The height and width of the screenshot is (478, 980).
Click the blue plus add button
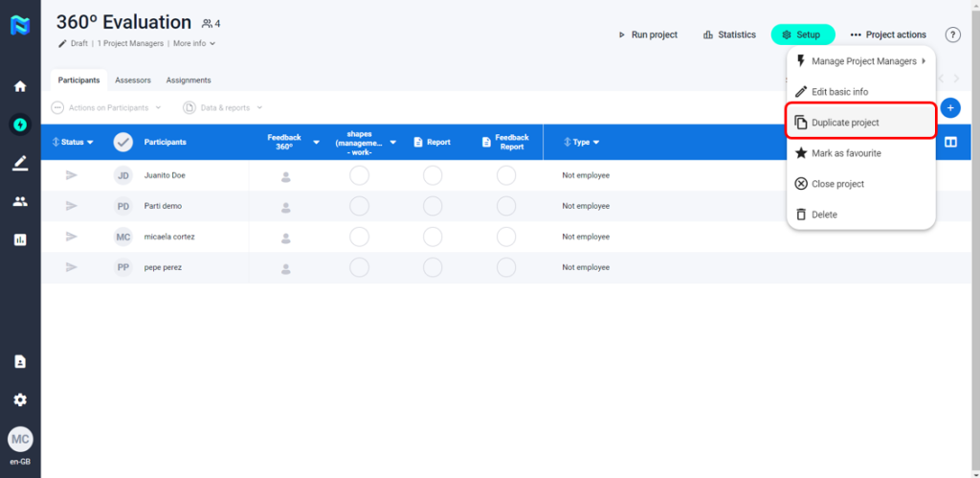click(x=949, y=107)
